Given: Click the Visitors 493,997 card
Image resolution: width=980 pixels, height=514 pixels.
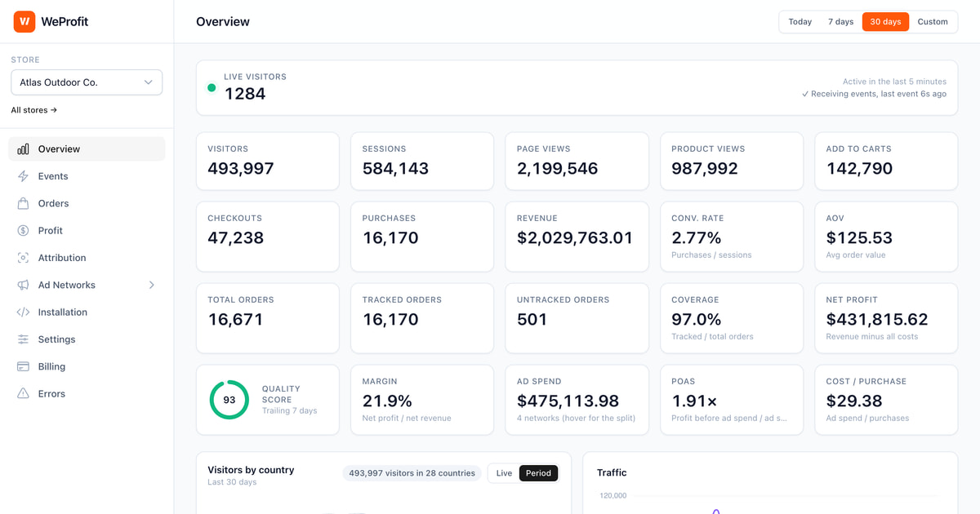Looking at the screenshot, I should tap(268, 162).
